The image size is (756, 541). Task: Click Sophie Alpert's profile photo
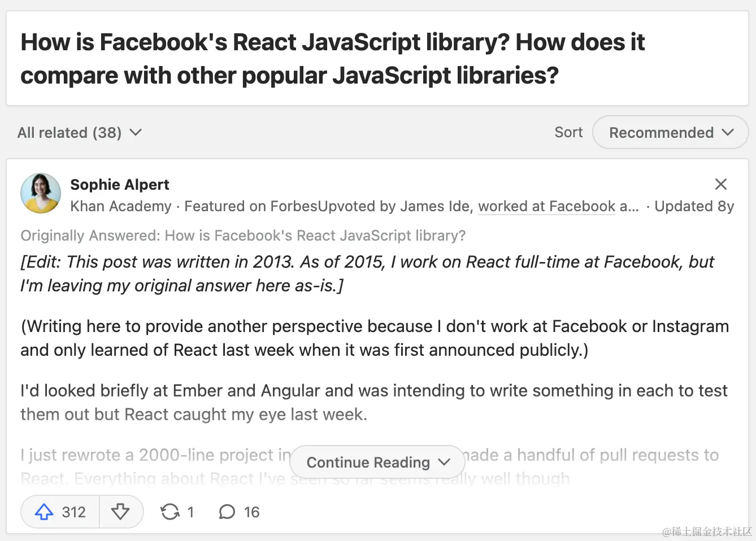click(41, 193)
